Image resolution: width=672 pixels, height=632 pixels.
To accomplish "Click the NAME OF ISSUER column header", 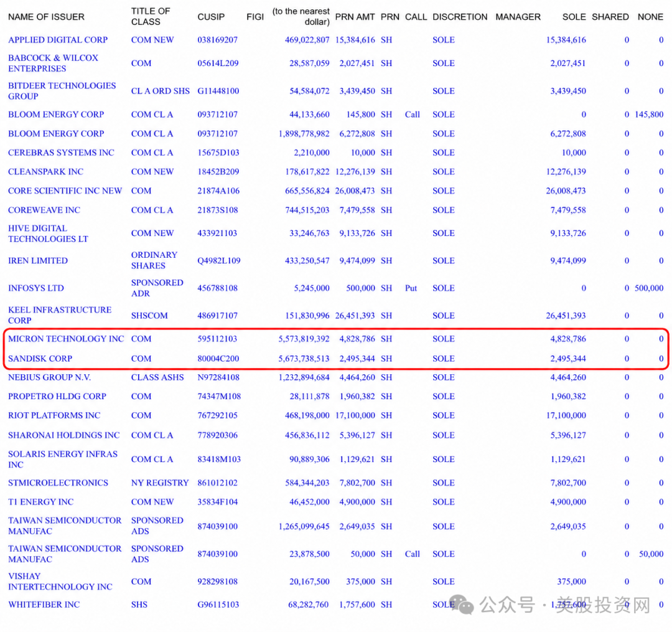I will coord(46,17).
